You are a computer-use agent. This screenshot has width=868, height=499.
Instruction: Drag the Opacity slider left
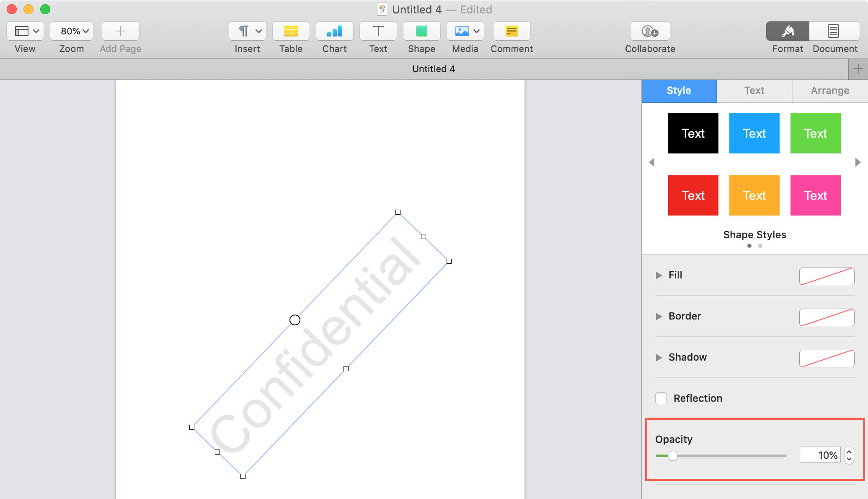pos(672,455)
